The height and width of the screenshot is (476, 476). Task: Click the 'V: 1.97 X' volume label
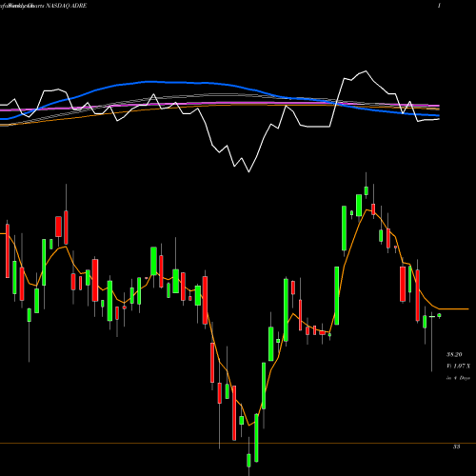458,366
